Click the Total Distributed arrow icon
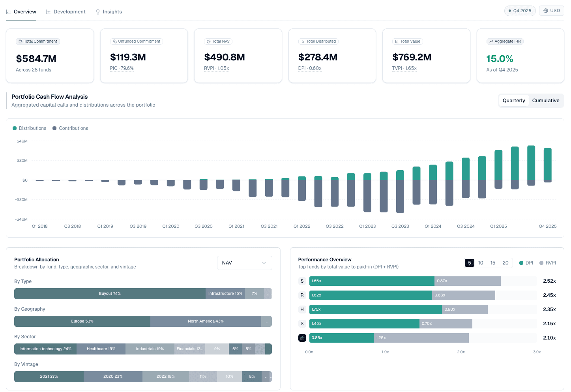 [x=303, y=41]
